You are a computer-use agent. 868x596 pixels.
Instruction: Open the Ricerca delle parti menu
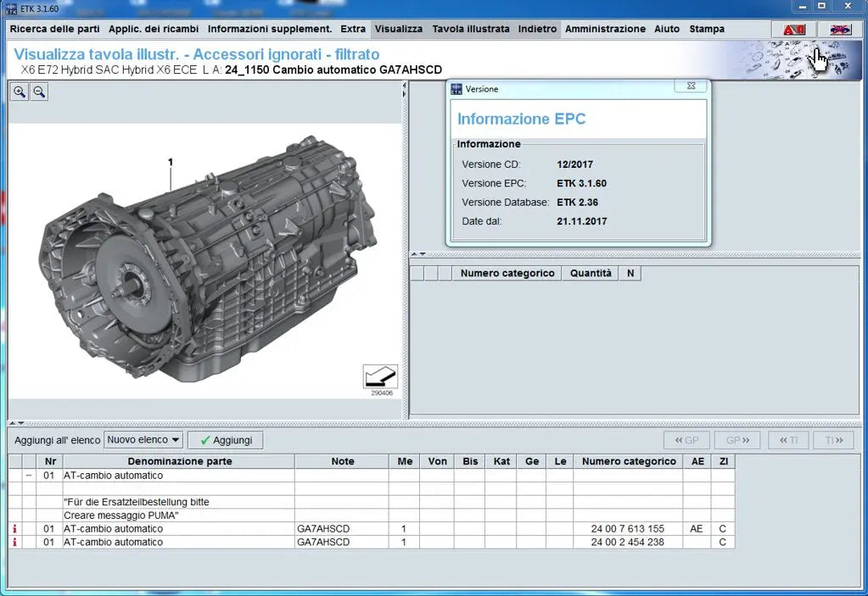55,29
